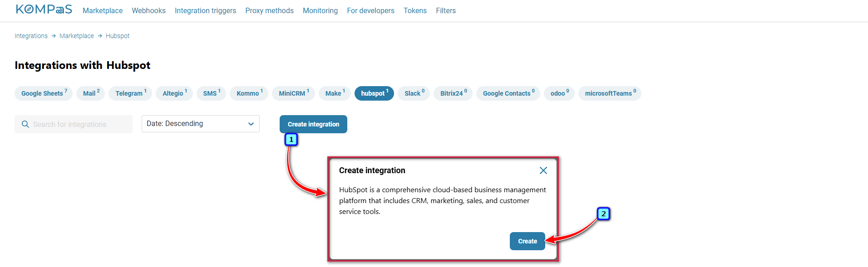This screenshot has height=267, width=868.
Task: Open Integration triggers menu
Action: pyautogui.click(x=205, y=10)
